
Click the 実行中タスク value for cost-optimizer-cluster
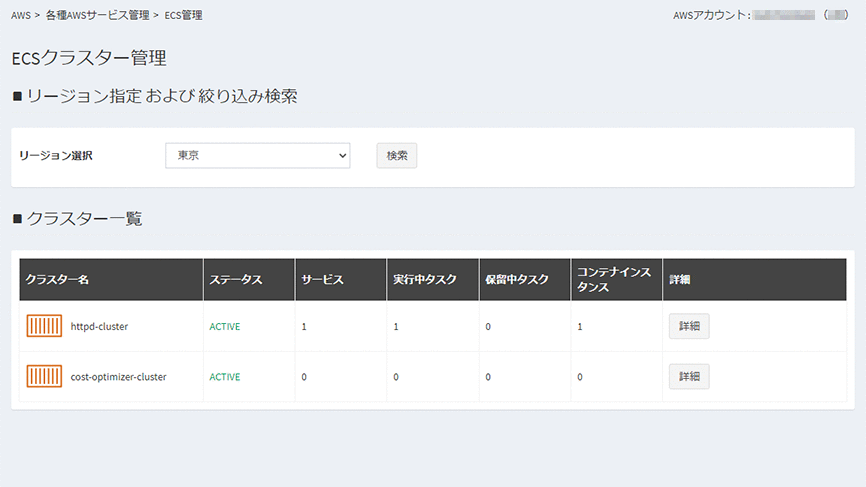[x=395, y=377]
